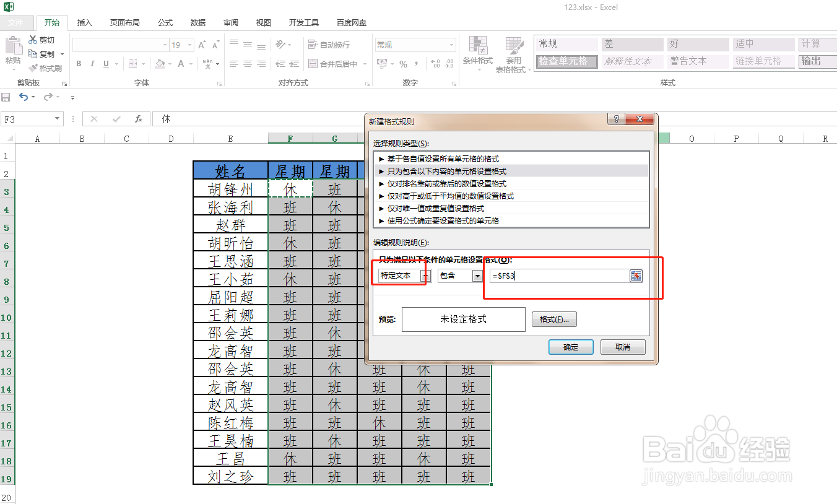
Task: Click the phonetic guide (wén) icon
Action: coord(207,64)
